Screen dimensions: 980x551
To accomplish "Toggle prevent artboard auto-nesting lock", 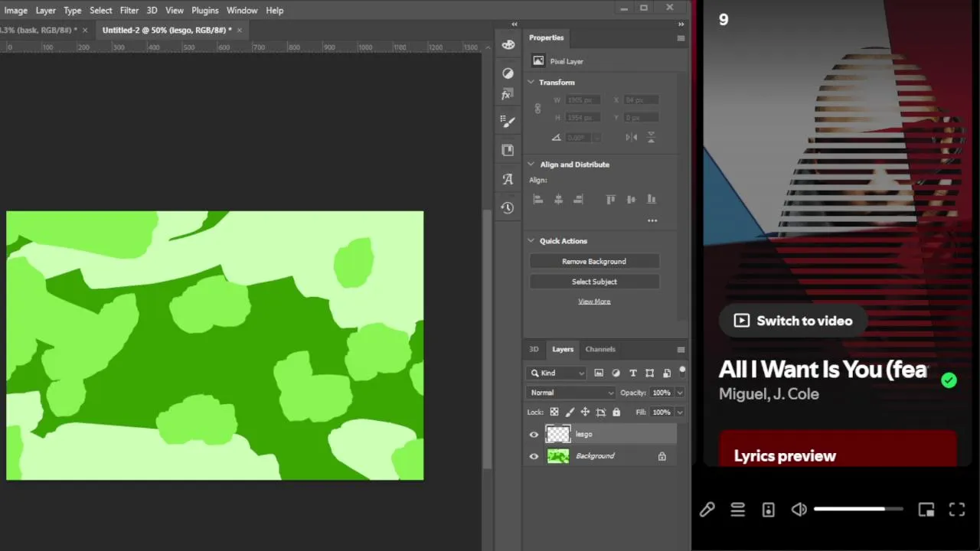I will point(601,412).
